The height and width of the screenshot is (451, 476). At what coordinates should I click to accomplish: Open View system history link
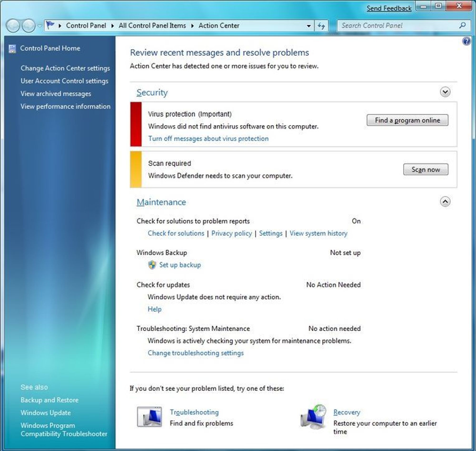[318, 233]
